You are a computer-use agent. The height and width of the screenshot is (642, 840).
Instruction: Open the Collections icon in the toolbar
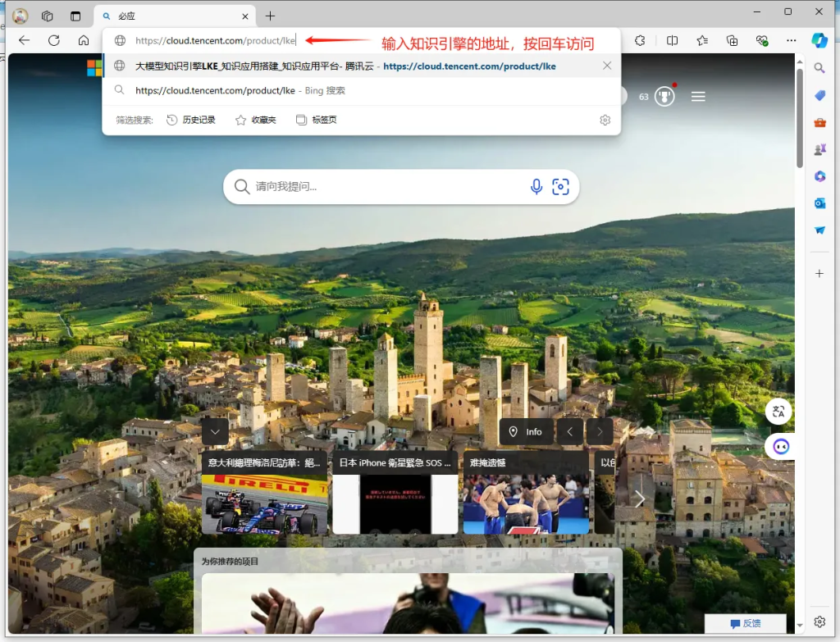tap(733, 40)
